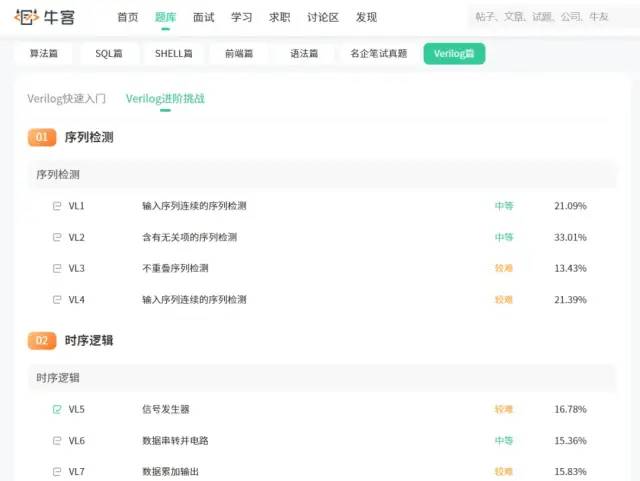Click the 13.43% pass rate
The height and width of the screenshot is (481, 640).
(x=570, y=268)
